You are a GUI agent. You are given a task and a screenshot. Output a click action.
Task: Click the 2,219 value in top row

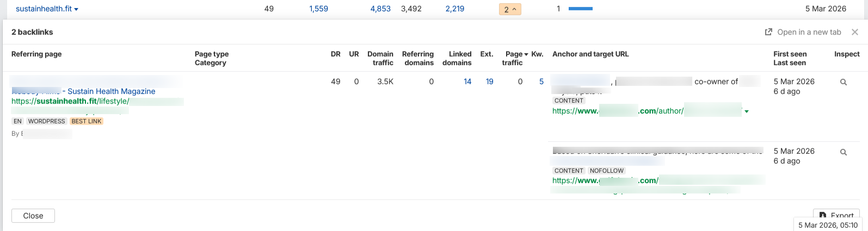(x=454, y=9)
